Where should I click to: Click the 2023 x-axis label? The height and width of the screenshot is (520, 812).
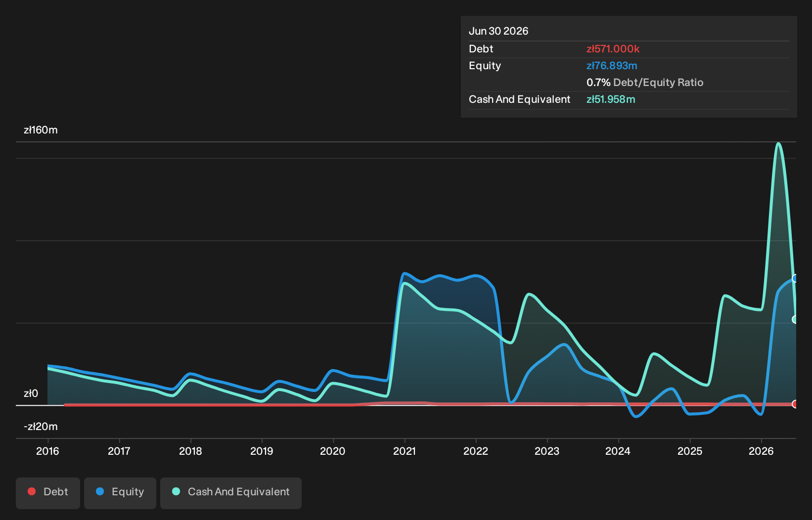click(547, 451)
